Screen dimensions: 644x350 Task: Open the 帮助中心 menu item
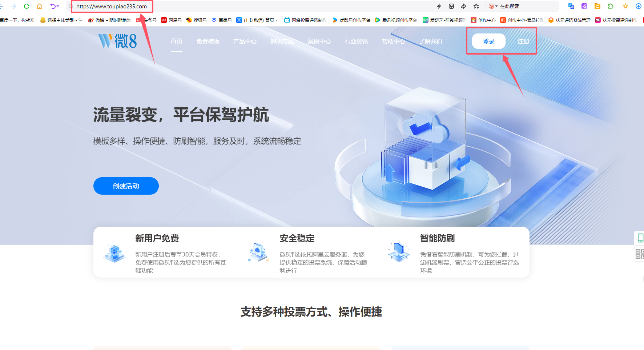point(393,41)
